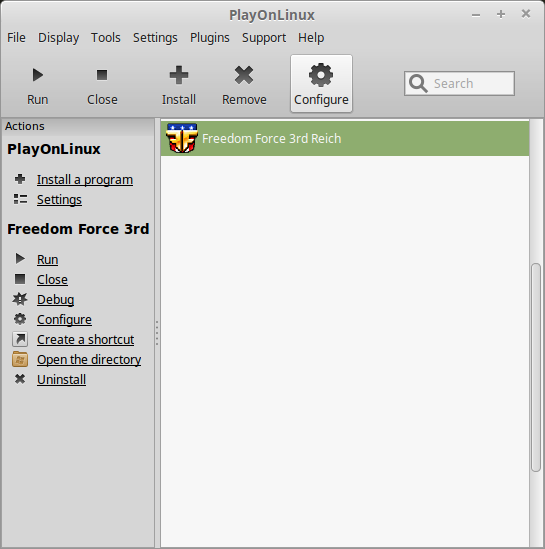Maximize the PlayOnLinux window
Image resolution: width=545 pixels, height=549 pixels.
point(501,14)
